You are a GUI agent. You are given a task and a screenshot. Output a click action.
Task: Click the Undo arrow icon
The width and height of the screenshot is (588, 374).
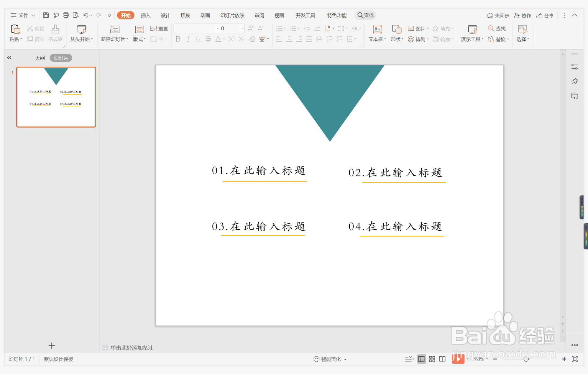[x=86, y=15]
